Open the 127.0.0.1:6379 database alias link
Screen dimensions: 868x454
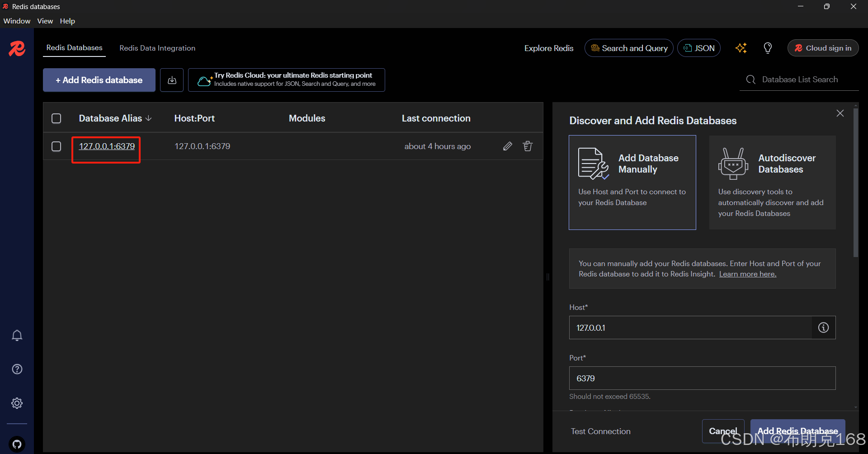pos(107,146)
